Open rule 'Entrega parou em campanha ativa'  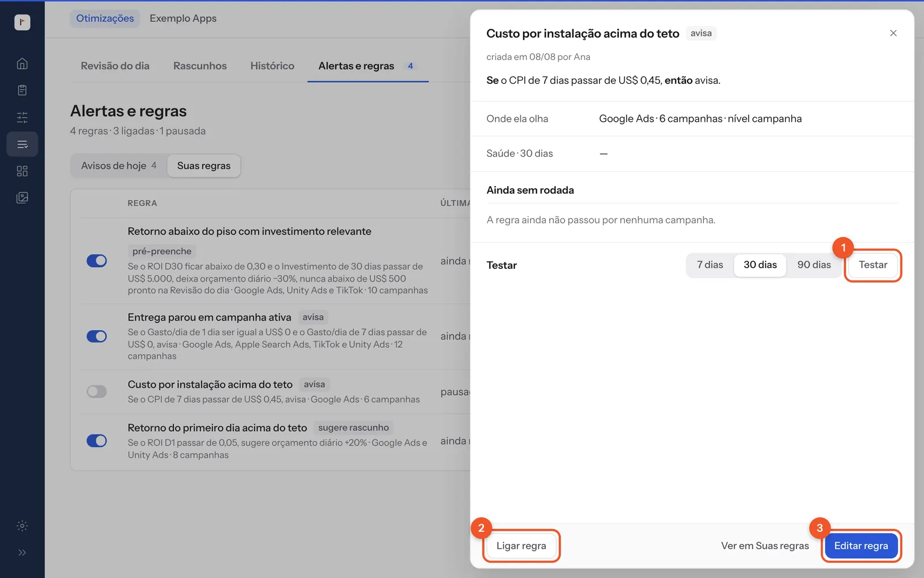209,317
